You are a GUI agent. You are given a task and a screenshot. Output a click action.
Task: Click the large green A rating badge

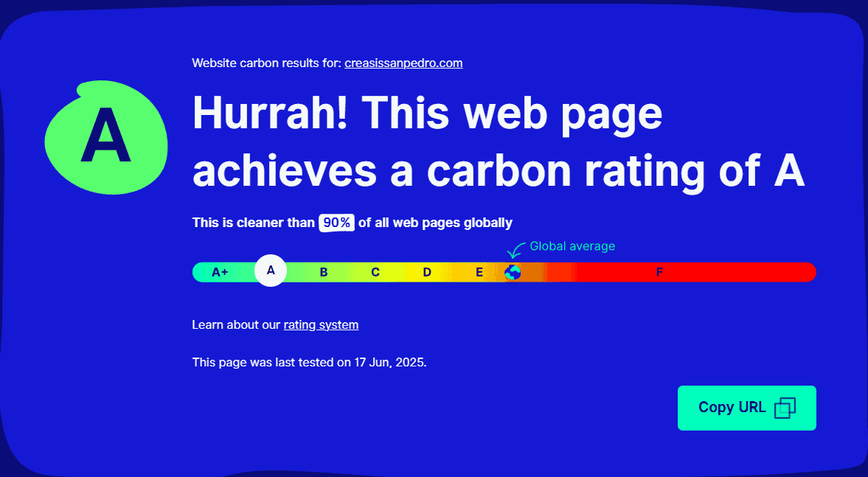pyautogui.click(x=106, y=138)
